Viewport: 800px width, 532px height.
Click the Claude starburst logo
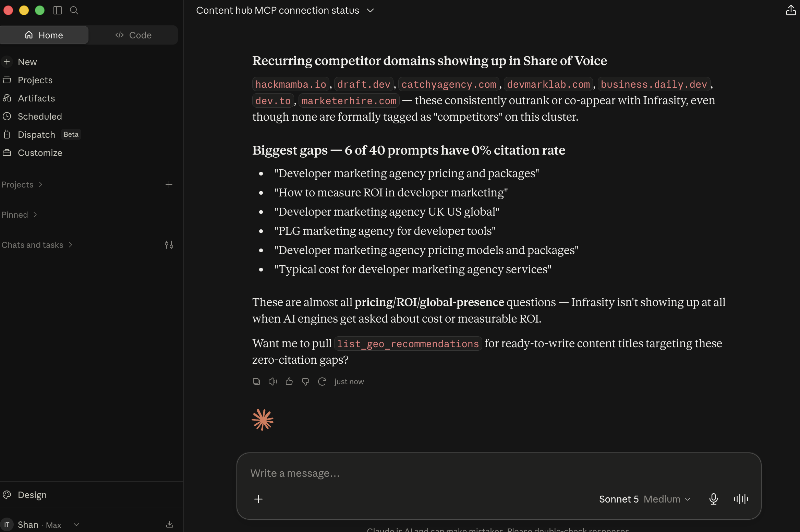[x=263, y=420]
